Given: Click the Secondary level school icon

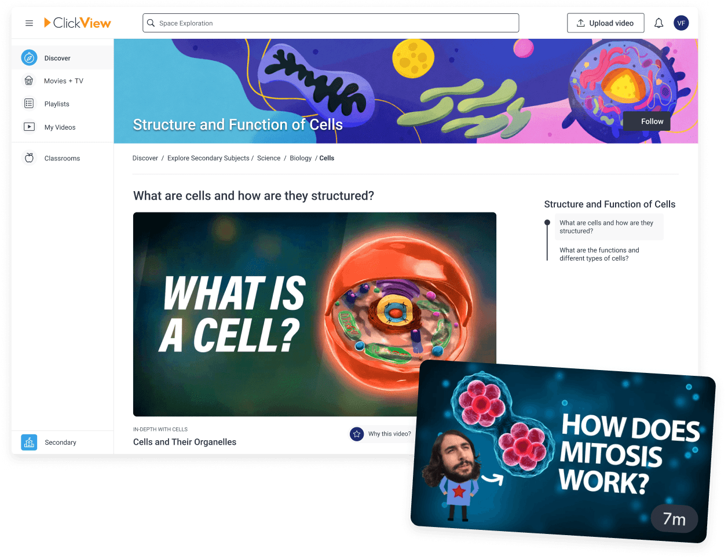Looking at the screenshot, I should click(29, 442).
